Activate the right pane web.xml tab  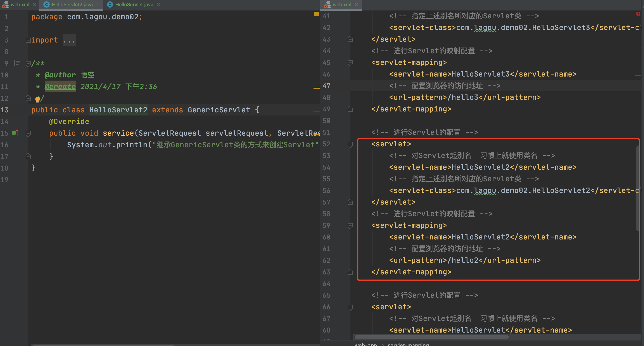[x=341, y=4]
